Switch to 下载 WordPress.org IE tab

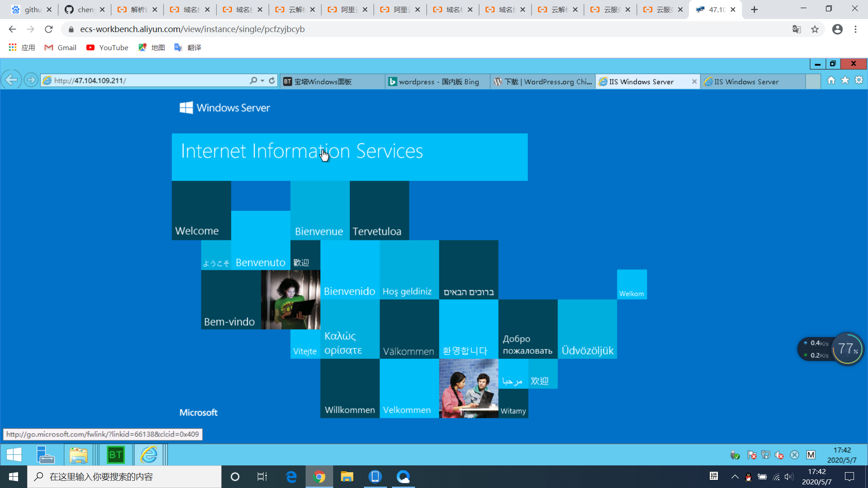click(x=542, y=82)
